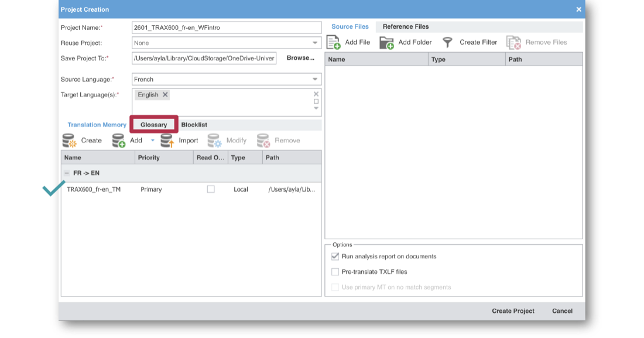
Task: Click the Import translation memory icon
Action: click(167, 141)
